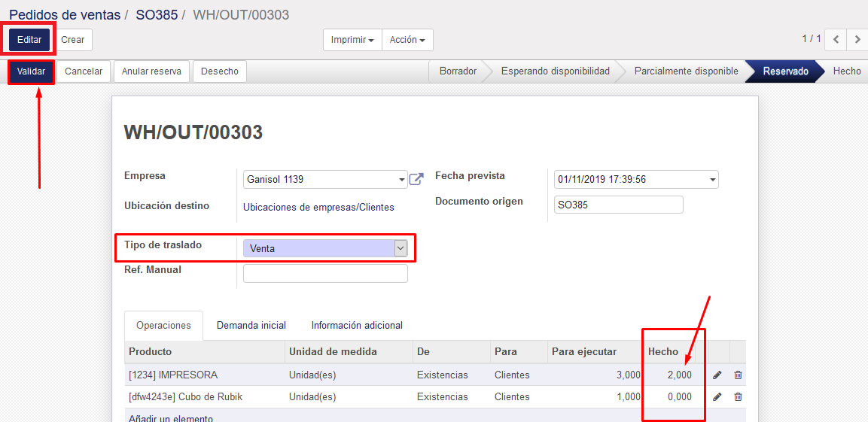The width and height of the screenshot is (868, 422).
Task: Validate the transfer with Validar
Action: (31, 71)
